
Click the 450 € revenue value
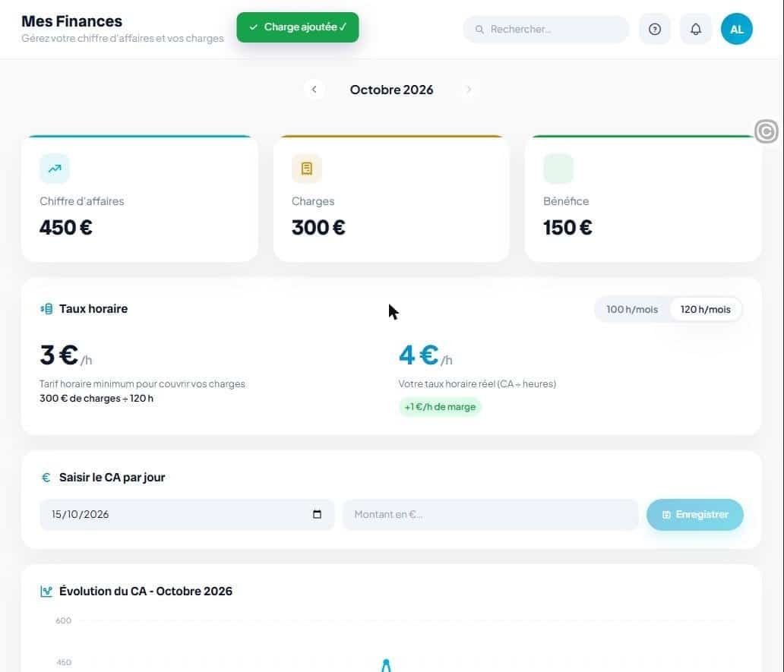click(x=66, y=227)
